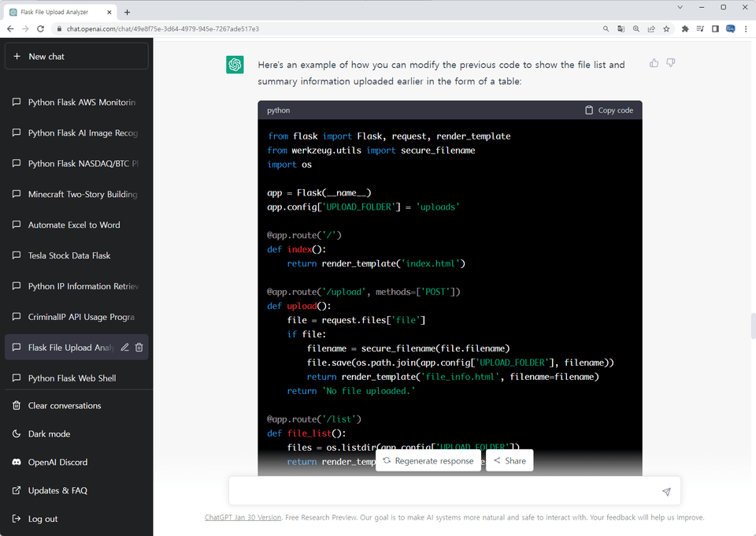Toggle Dark mode in the sidebar
Viewport: 756px width, 536px height.
[49, 434]
